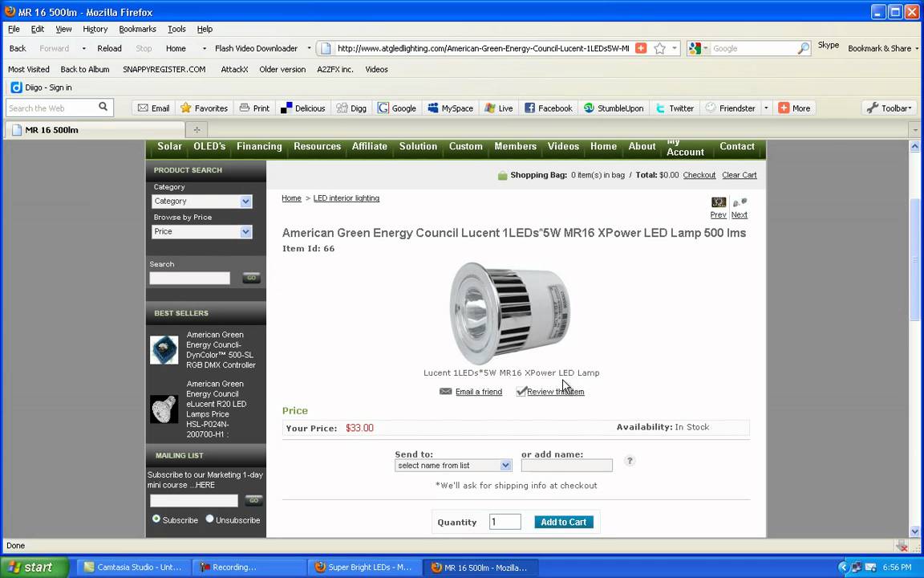Open LED interior lighting breadcrumb link
Viewport: 924px width, 578px height.
346,198
